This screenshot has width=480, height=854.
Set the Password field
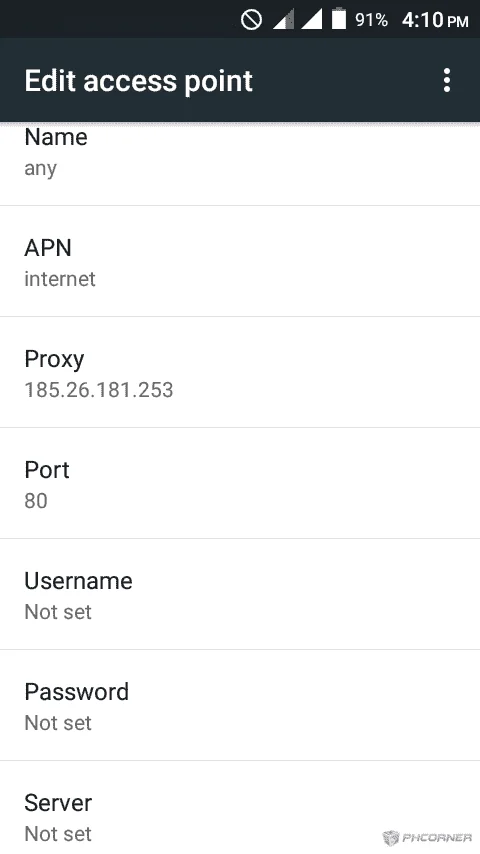[x=240, y=706]
